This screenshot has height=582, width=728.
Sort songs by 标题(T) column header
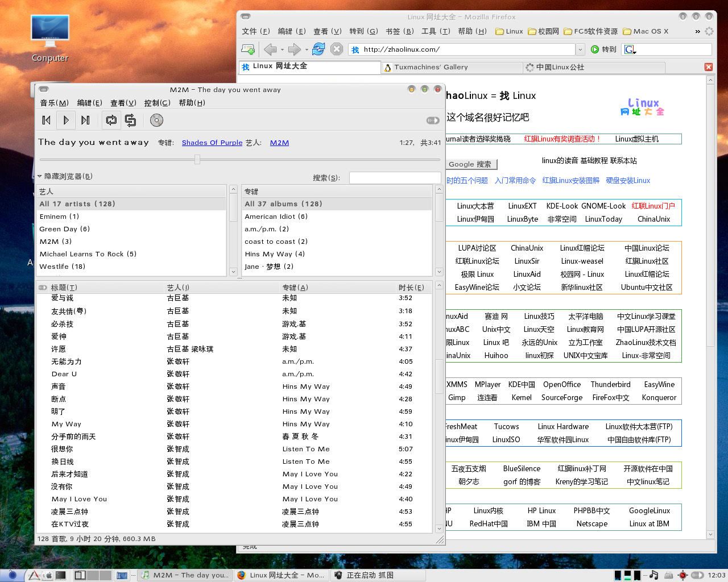point(106,288)
